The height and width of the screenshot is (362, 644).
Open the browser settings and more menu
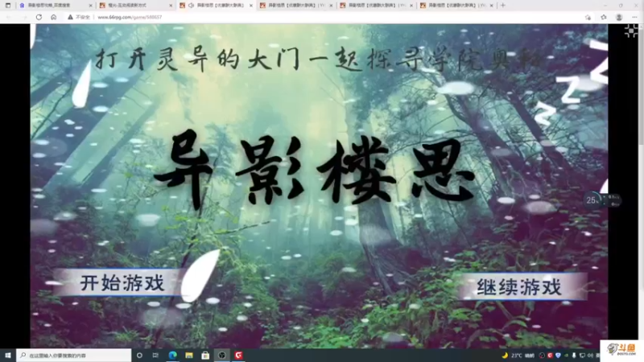point(634,17)
